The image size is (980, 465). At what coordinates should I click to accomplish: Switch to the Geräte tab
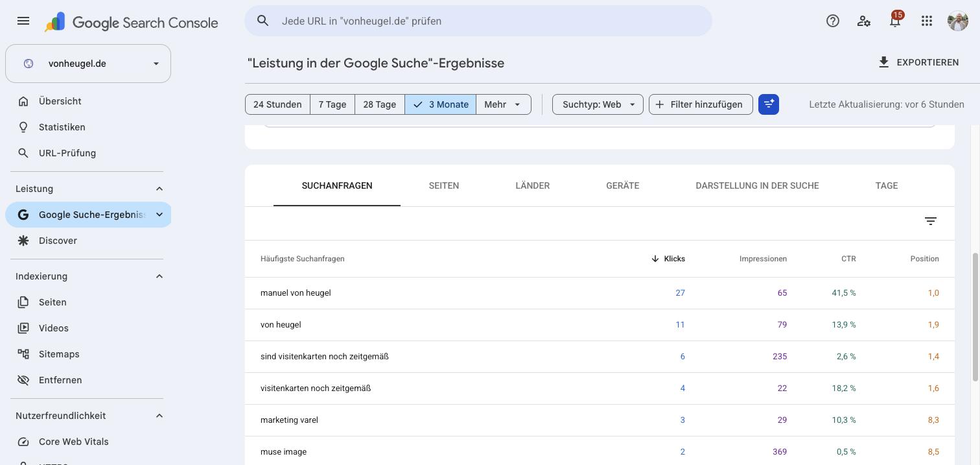(x=623, y=185)
